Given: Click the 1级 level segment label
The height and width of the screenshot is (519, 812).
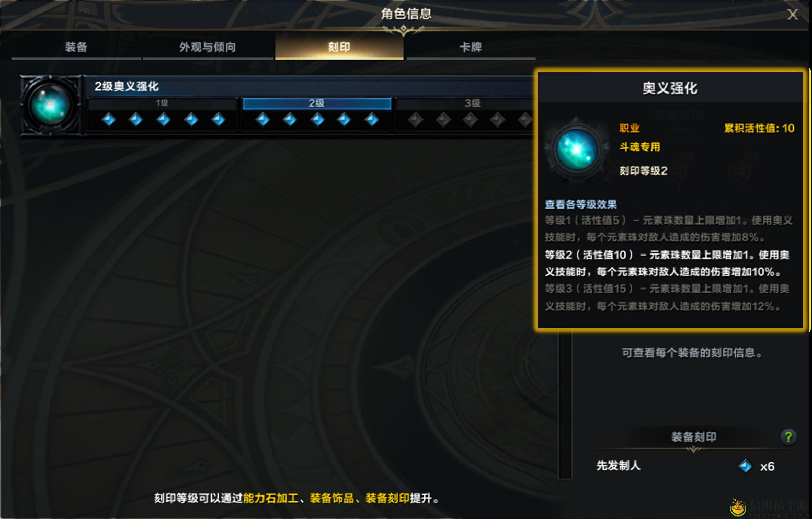Looking at the screenshot, I should (x=162, y=103).
